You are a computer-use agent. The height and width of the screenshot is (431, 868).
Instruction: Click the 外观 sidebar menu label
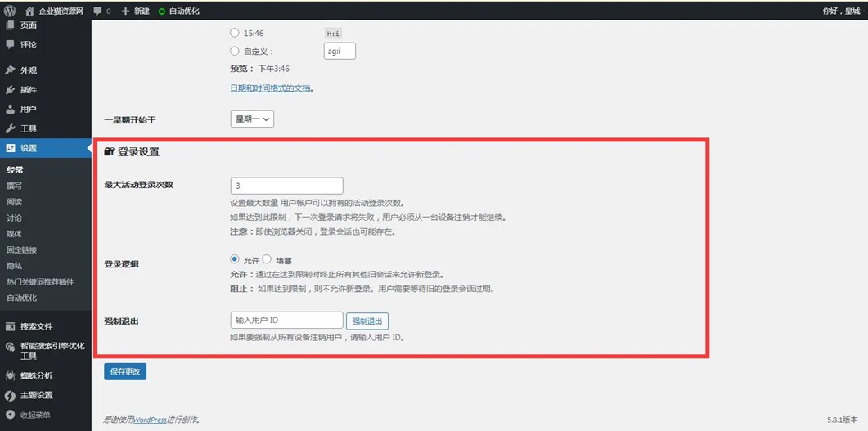coord(29,70)
